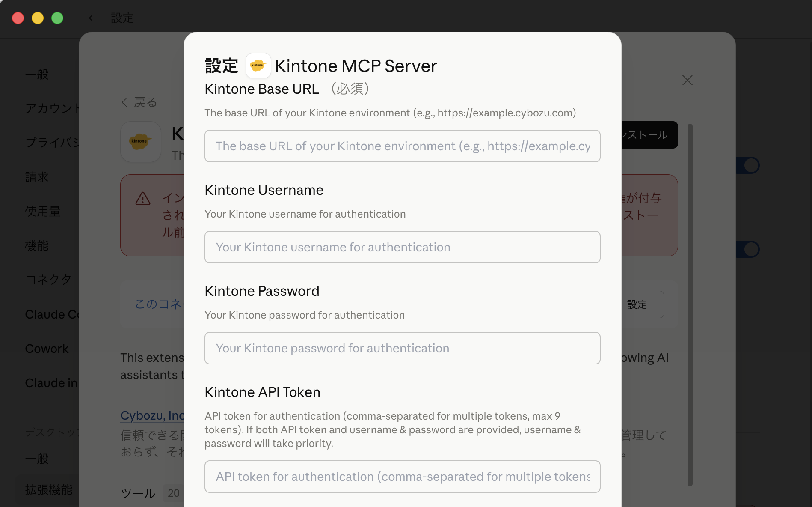Screen dimensions: 812x507
Task: Open the Cybozu, Inc. link
Action: pos(152,415)
